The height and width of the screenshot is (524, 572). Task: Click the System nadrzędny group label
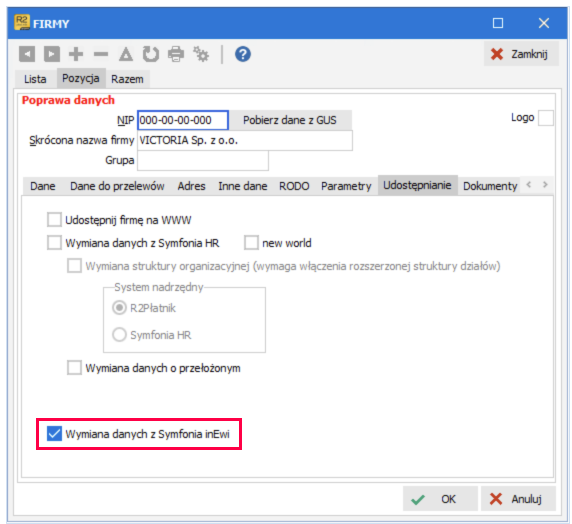(x=159, y=288)
